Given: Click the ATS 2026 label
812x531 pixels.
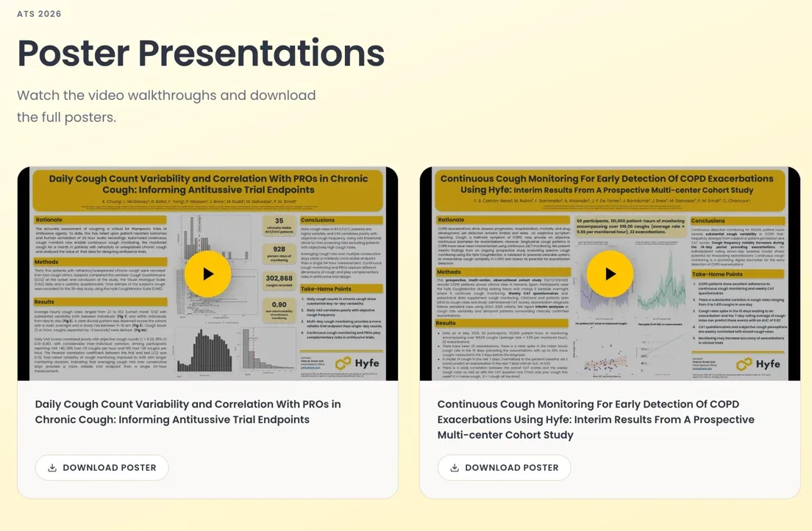Looking at the screenshot, I should pos(40,14).
